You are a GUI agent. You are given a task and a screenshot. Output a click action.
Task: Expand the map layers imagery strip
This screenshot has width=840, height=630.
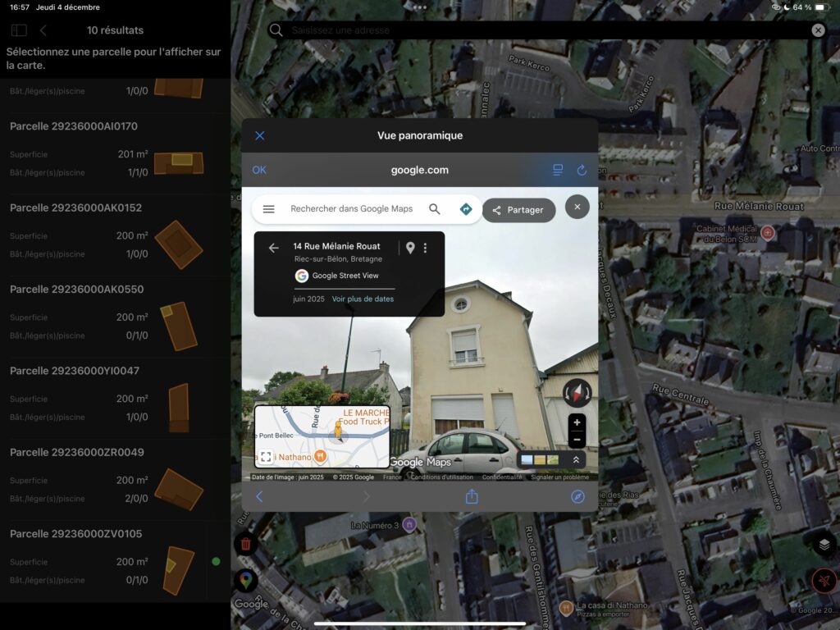576,460
